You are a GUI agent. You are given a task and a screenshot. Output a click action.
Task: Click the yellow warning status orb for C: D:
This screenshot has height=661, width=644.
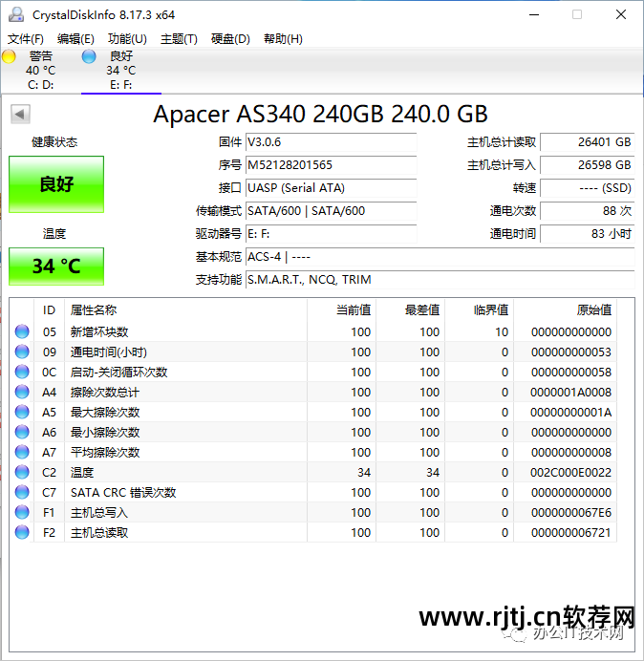click(x=10, y=57)
